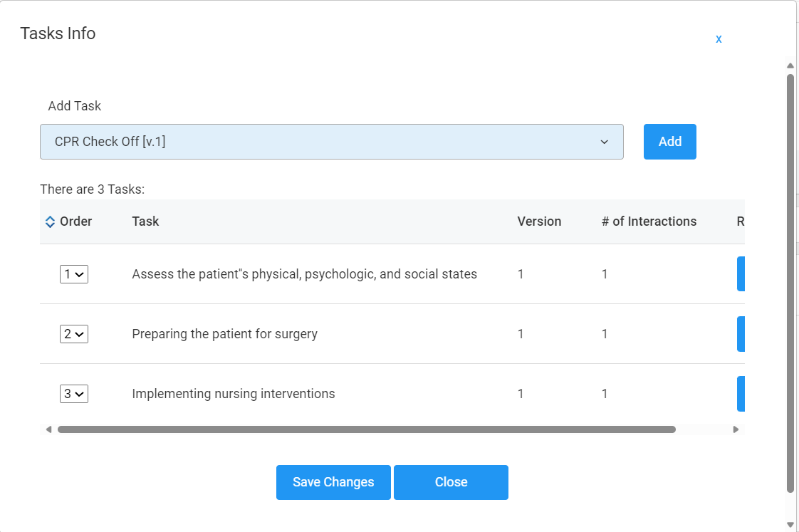
Task: Open order dropdown for Preparing the patient task
Action: [74, 334]
